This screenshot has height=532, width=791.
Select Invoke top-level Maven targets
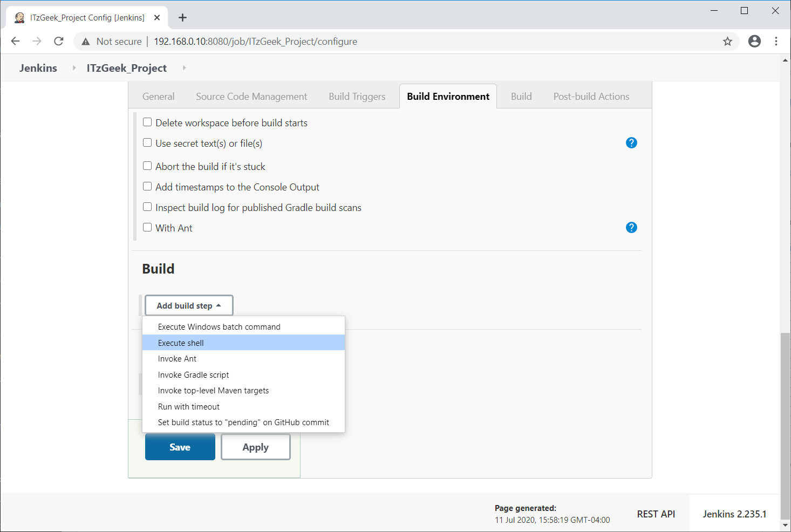[243, 391]
